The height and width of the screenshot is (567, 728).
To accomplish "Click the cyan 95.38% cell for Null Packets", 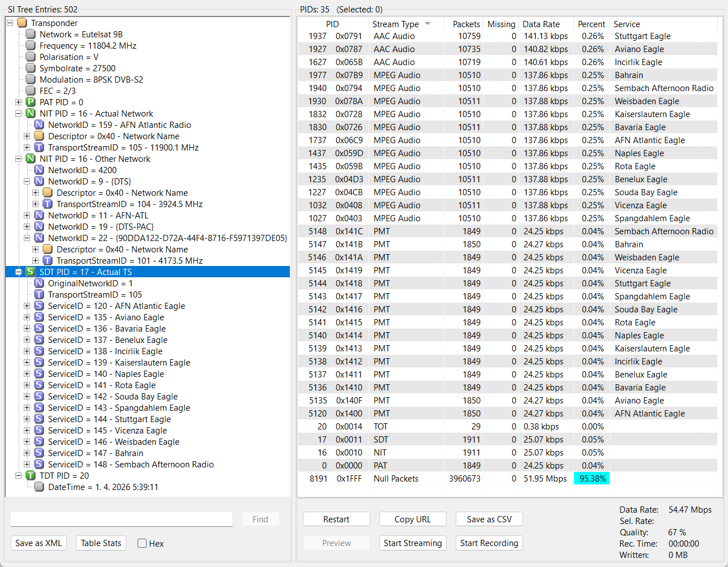I will pos(592,479).
